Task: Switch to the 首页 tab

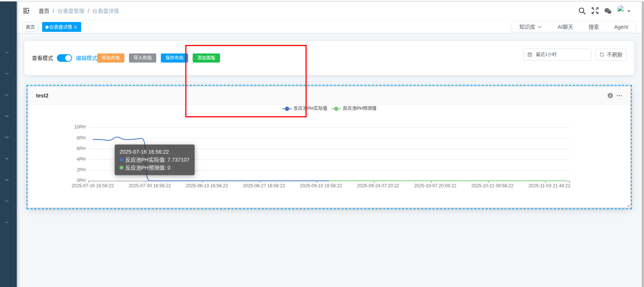Action: coord(30,27)
